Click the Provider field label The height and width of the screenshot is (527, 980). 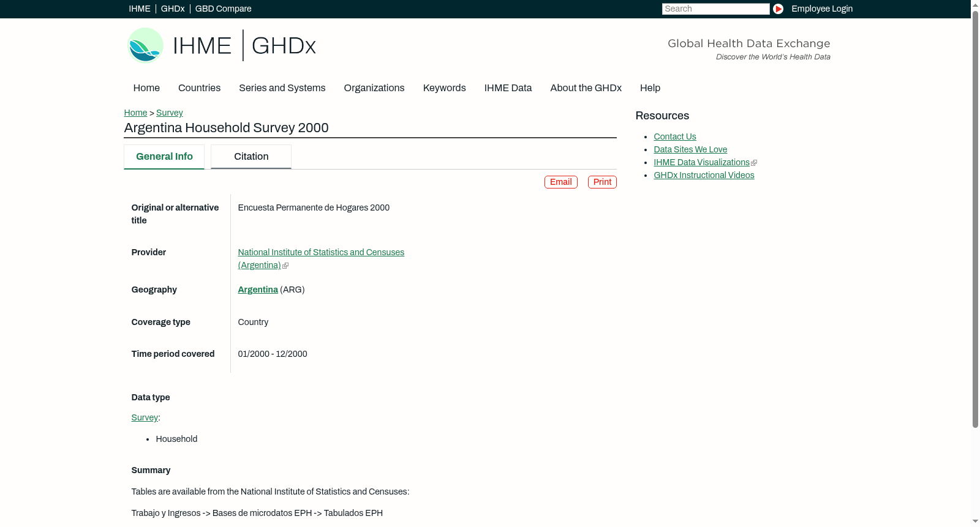pos(148,252)
